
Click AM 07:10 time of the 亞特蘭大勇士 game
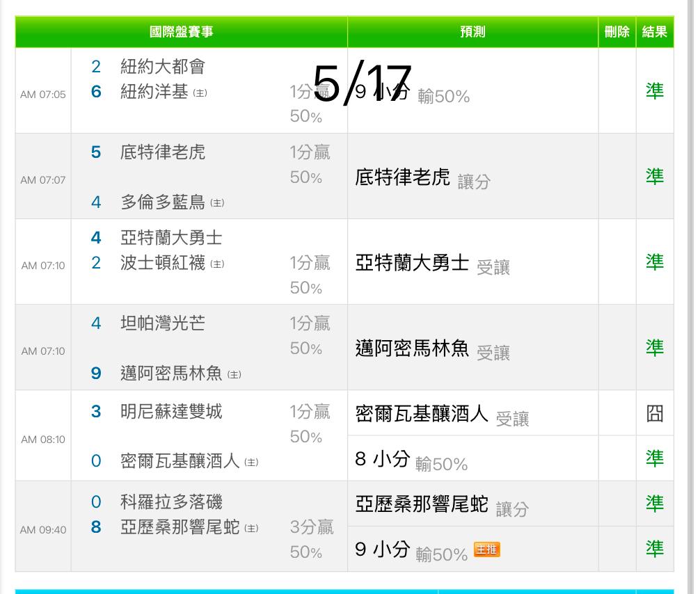click(x=43, y=266)
